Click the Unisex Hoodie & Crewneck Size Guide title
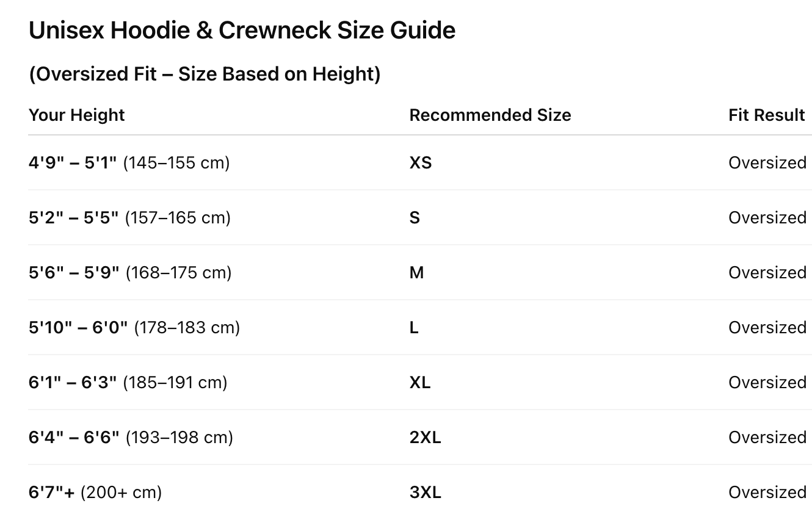812x531 pixels. (242, 31)
